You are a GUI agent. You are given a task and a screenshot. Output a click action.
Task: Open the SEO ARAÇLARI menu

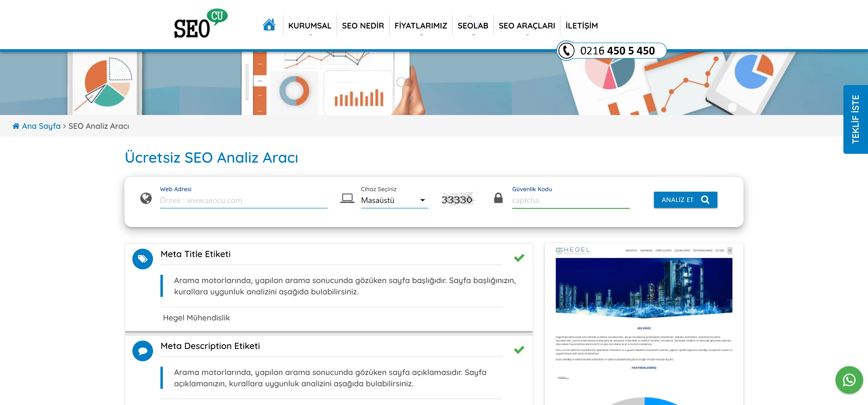[x=527, y=26]
